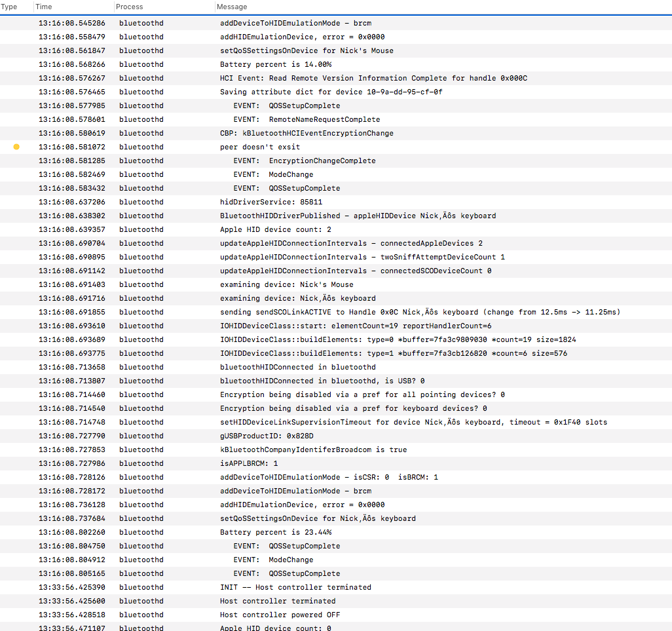Screen dimensions: 672x631
Task: Select 'IOHIDDeviceClass::start: elementCount=19' message
Action: click(x=356, y=326)
